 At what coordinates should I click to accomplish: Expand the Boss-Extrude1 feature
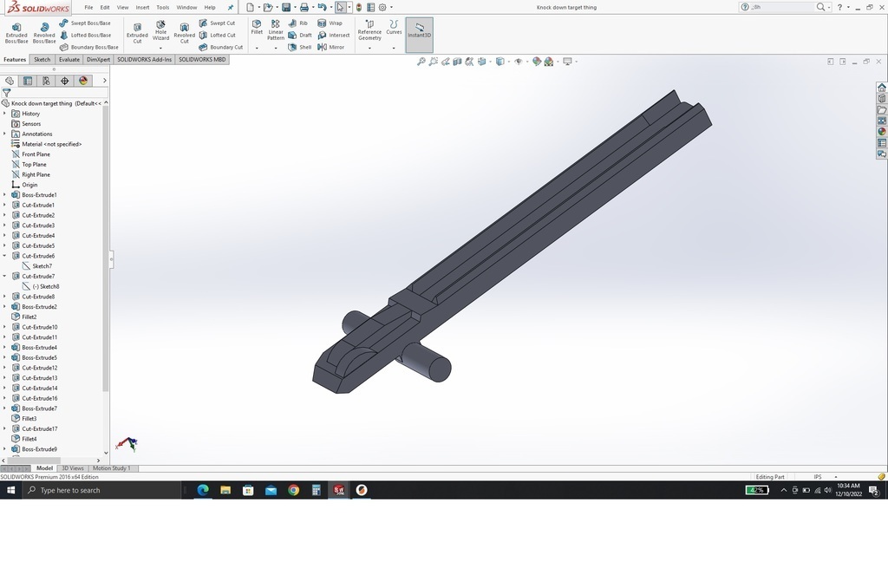[x=5, y=195]
